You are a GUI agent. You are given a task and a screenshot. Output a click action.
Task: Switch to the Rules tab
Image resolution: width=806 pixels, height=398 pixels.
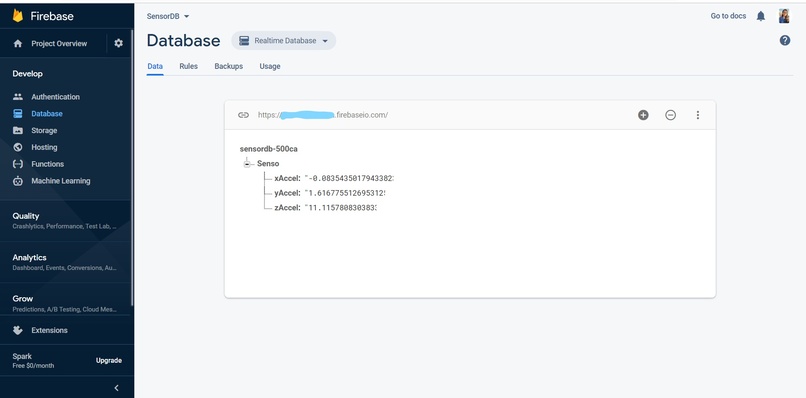tap(189, 66)
